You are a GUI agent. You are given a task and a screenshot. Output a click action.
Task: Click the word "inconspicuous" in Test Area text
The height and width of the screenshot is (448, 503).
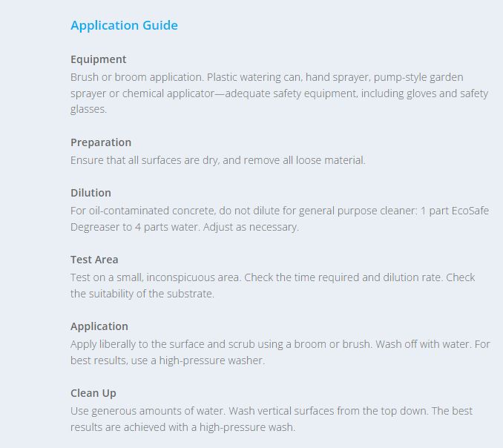(x=193, y=277)
